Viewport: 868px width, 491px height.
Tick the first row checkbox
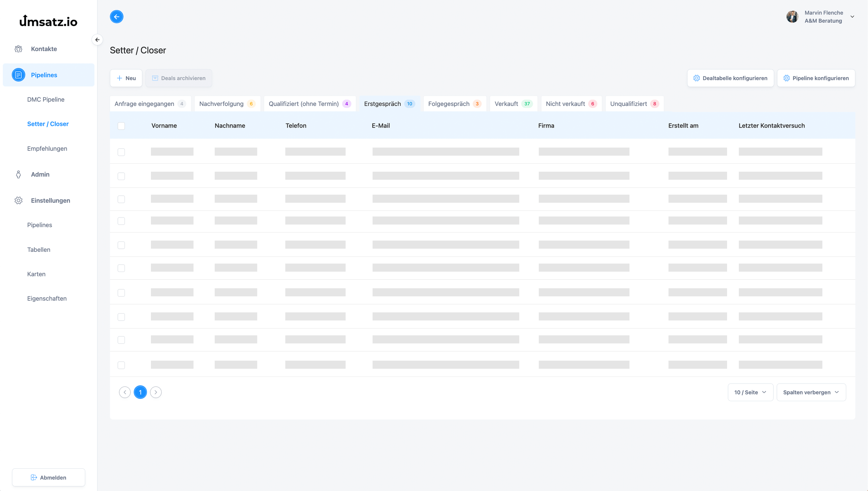(x=121, y=152)
